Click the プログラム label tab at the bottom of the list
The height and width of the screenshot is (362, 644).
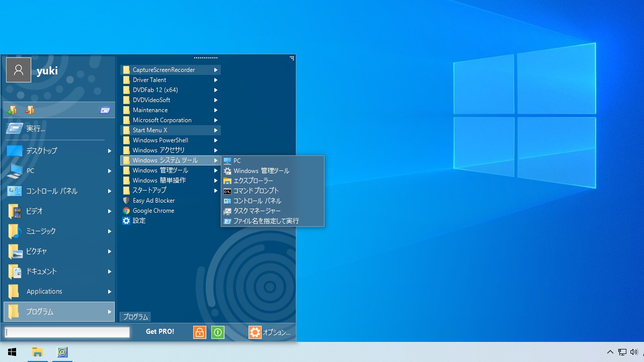point(135,317)
